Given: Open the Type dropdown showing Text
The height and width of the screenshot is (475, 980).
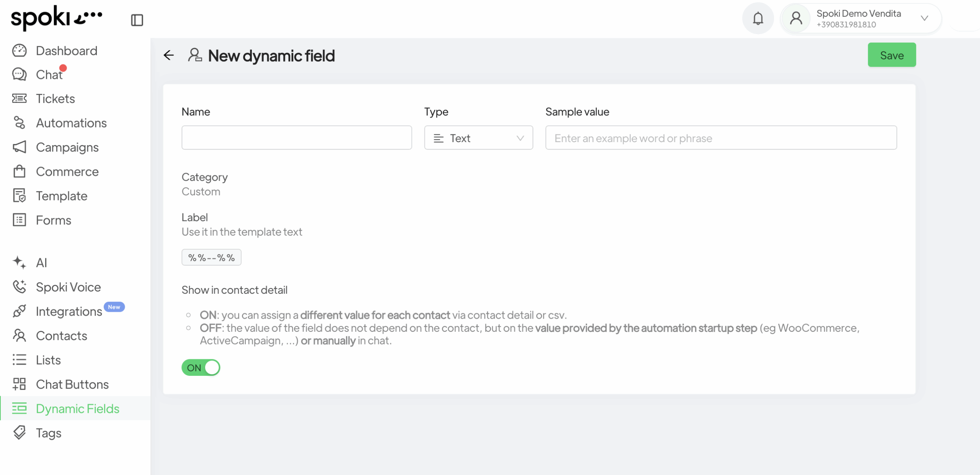Looking at the screenshot, I should (478, 138).
